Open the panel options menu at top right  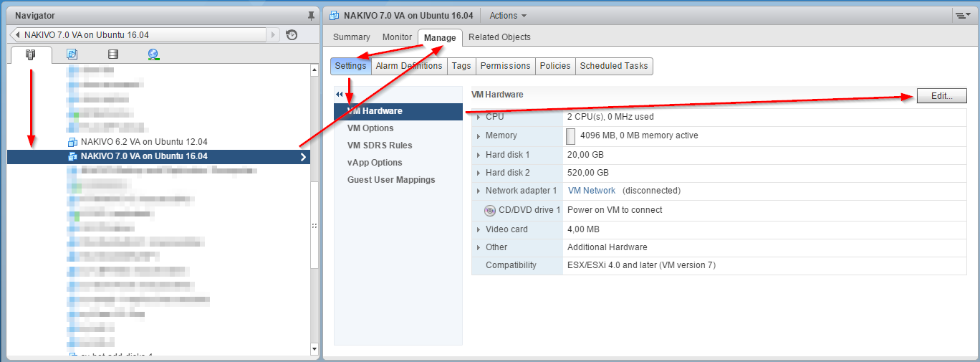pyautogui.click(x=962, y=15)
